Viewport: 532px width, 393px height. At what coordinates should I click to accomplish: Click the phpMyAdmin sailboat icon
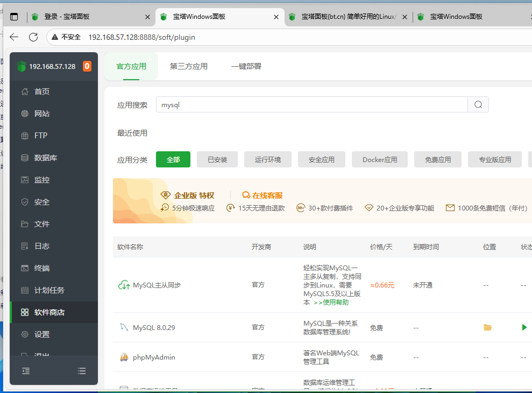click(x=124, y=357)
